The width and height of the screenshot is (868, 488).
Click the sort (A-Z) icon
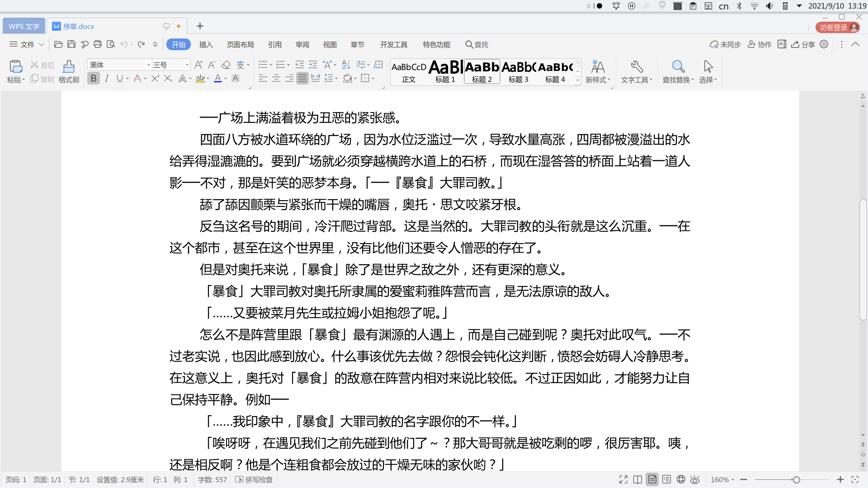pyautogui.click(x=346, y=65)
